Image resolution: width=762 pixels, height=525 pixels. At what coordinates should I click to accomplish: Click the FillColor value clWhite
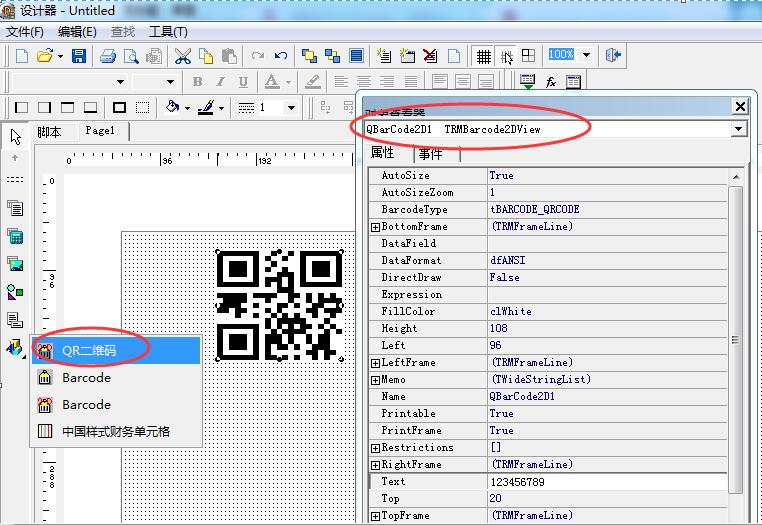[x=607, y=312]
